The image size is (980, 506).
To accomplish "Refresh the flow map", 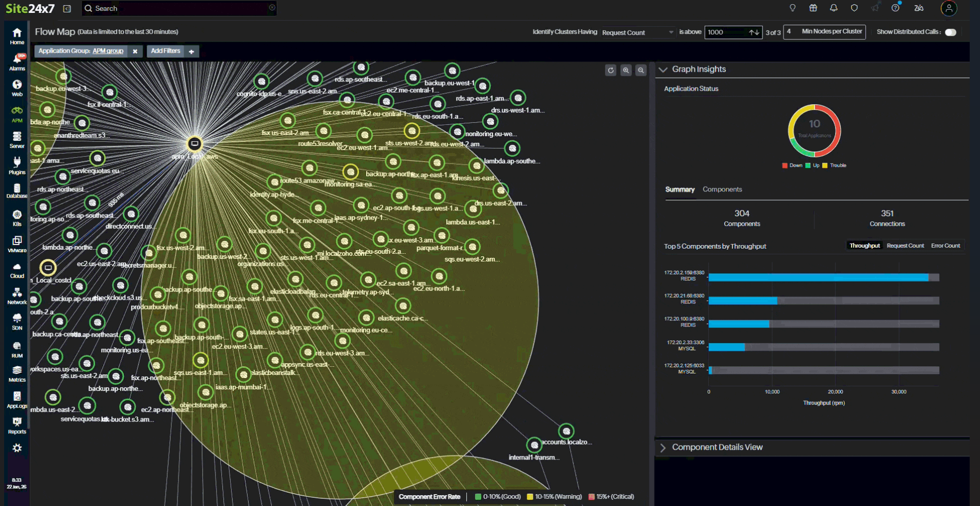I will point(611,70).
